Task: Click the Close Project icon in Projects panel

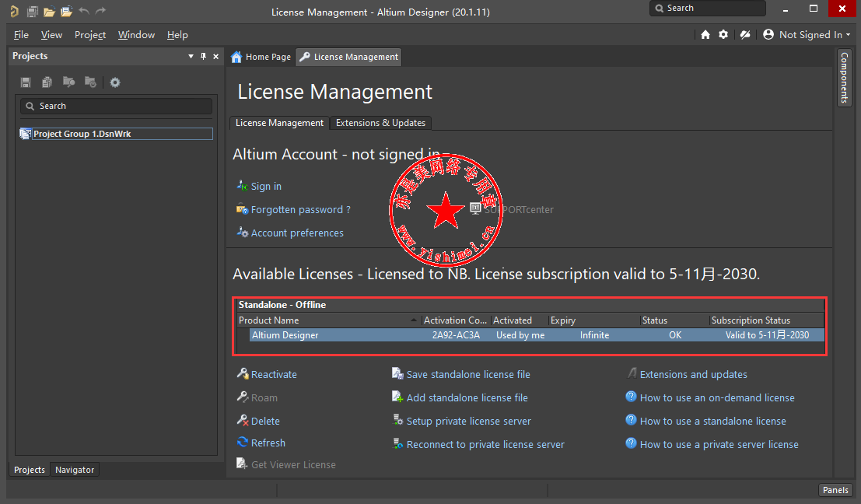Action: tap(90, 82)
